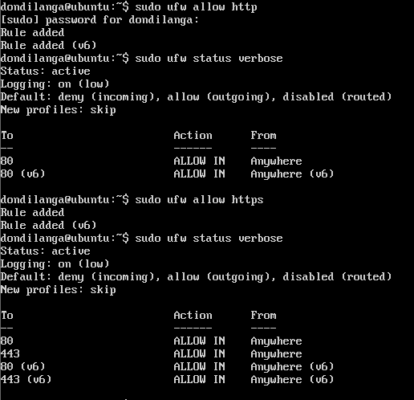Click the 'From' header in the first table
Viewport: 414px width, 400px height.
click(263, 135)
